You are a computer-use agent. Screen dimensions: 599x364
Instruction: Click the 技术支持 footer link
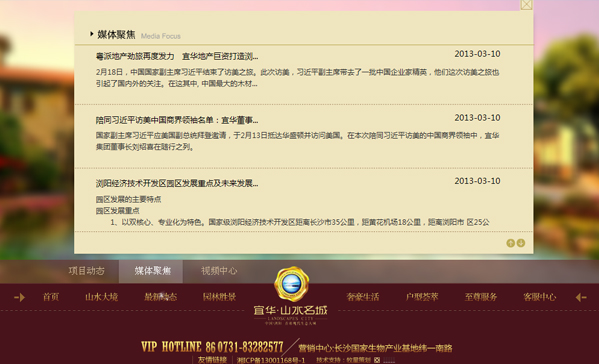[x=343, y=360]
